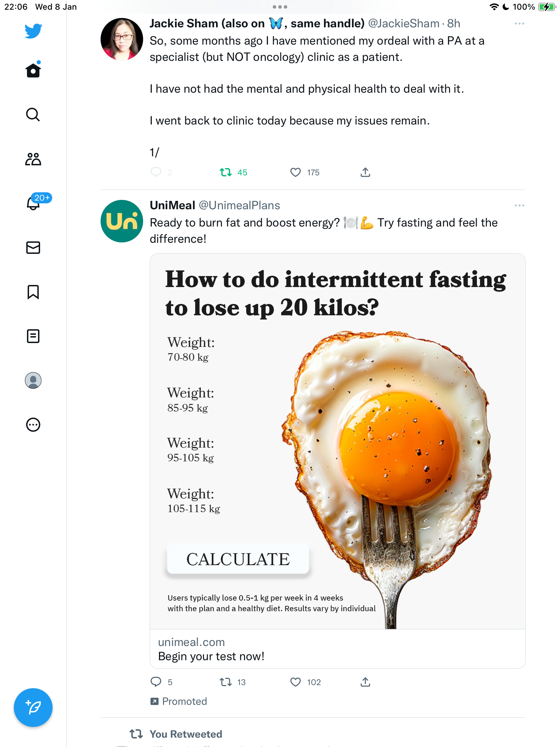Screen dimensions: 560x747
Task: Open replies on UniMeal tweet
Action: 161,682
